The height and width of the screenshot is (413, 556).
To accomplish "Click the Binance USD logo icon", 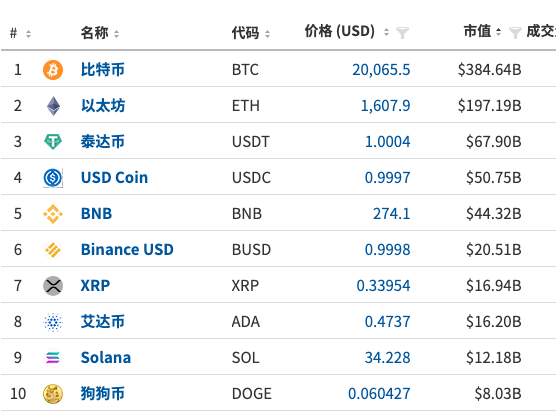I will coord(53,250).
